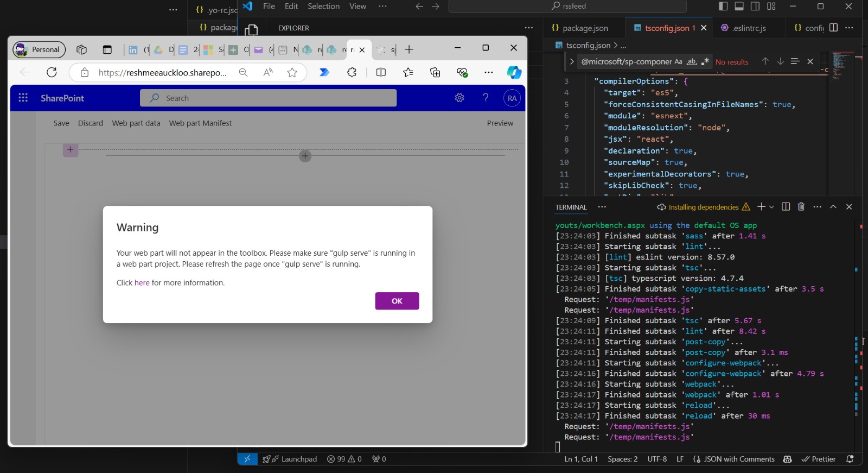868x473 pixels.
Task: Toggle Edge split screen
Action: tap(381, 72)
